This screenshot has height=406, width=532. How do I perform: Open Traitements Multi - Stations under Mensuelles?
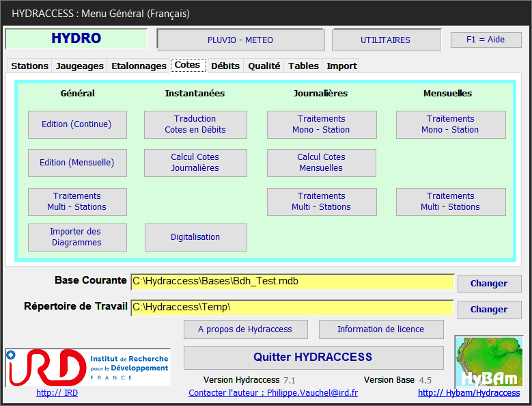click(451, 202)
